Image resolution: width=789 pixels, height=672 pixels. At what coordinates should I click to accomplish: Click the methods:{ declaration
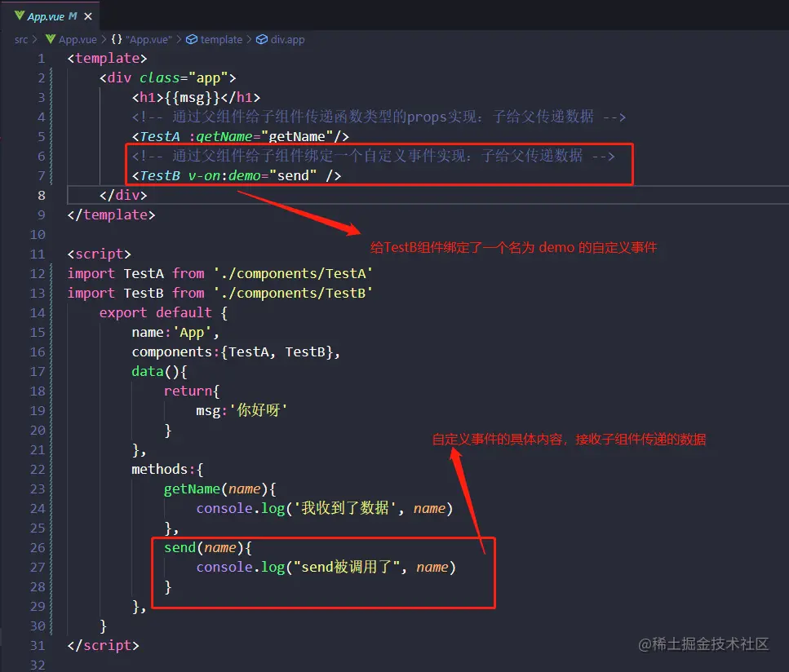pyautogui.click(x=167, y=469)
